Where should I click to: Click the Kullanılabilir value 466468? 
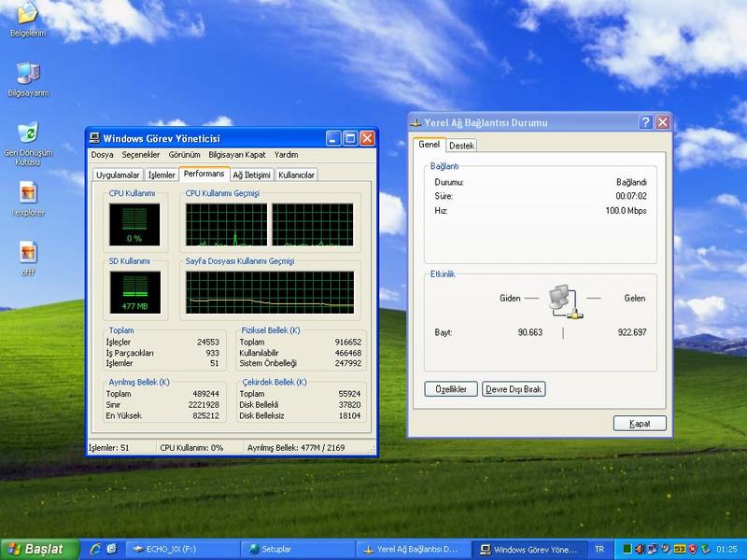[347, 353]
